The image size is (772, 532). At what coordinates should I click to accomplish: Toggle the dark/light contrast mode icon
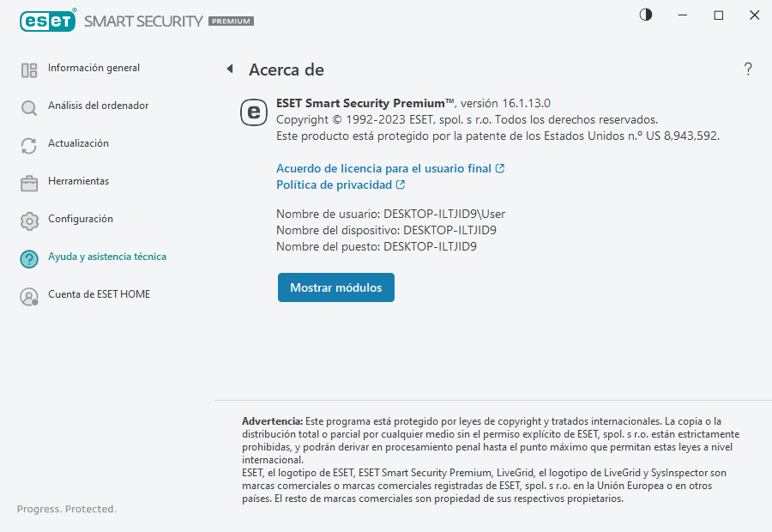click(x=646, y=15)
